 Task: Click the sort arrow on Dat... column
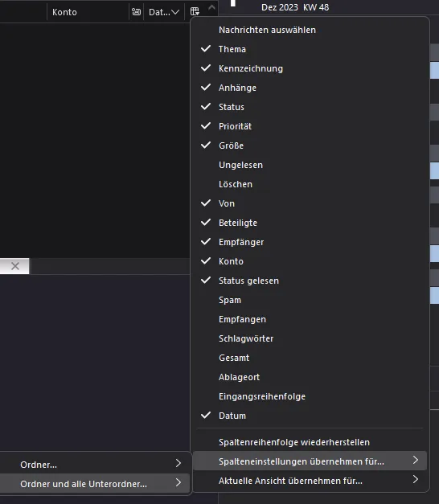tap(175, 12)
